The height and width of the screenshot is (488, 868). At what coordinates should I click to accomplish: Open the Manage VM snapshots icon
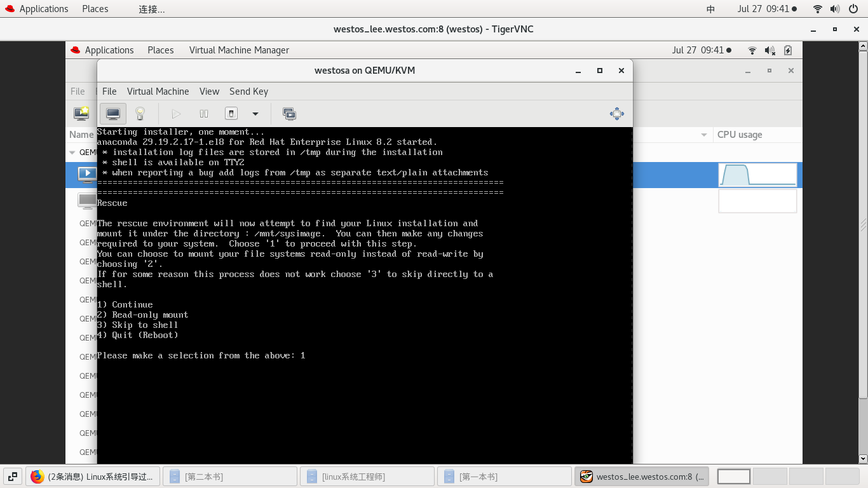pos(289,114)
